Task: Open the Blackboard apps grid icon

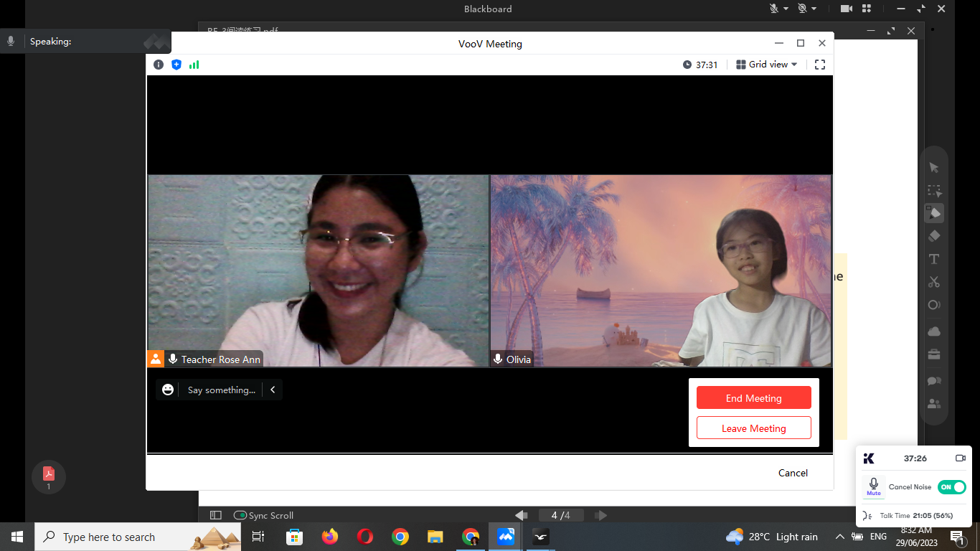Action: click(x=866, y=9)
